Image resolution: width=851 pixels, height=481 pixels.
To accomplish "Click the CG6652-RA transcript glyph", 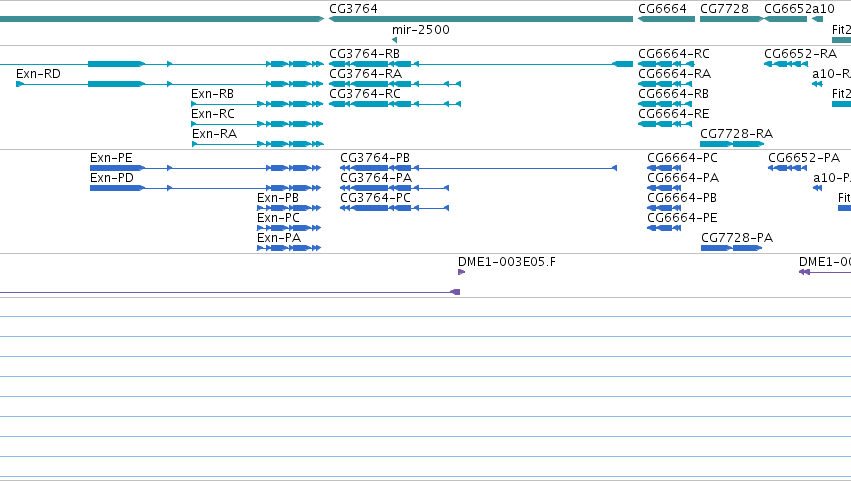I will (x=786, y=64).
